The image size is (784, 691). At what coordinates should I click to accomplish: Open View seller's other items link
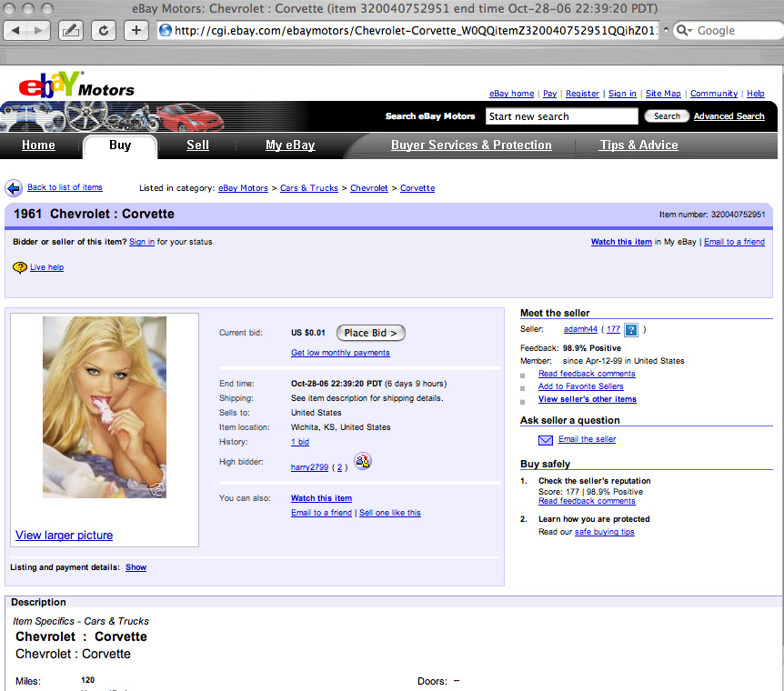click(587, 399)
